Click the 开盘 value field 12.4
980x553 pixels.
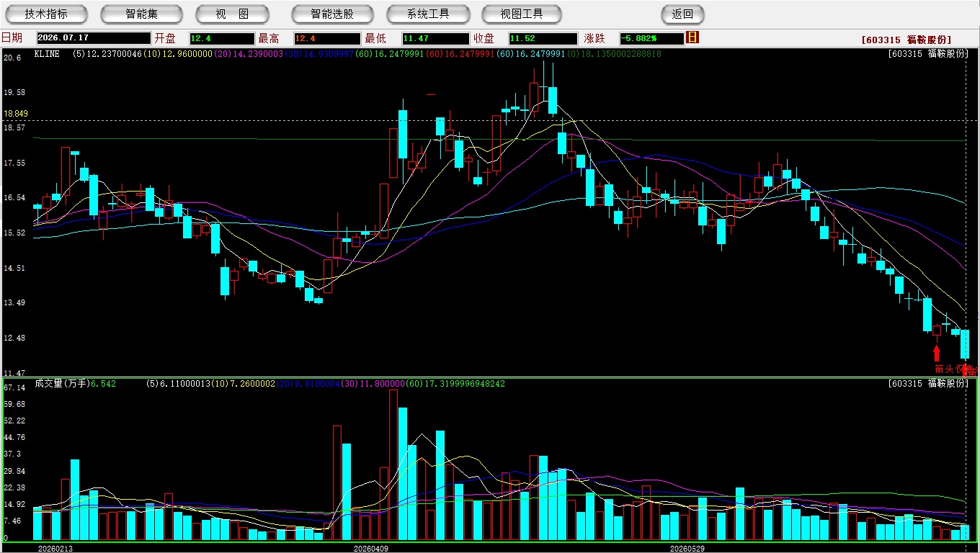pyautogui.click(x=222, y=38)
